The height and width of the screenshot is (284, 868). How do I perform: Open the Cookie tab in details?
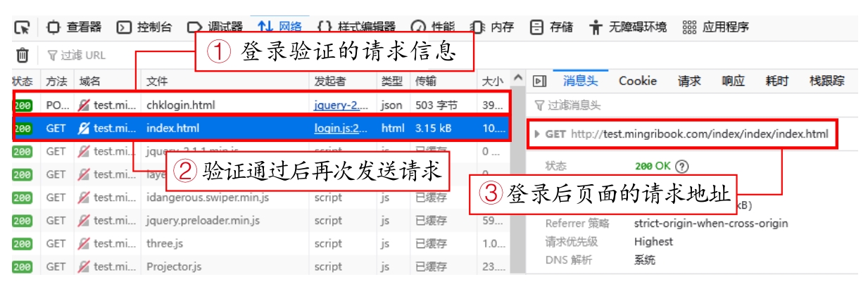pyautogui.click(x=638, y=81)
